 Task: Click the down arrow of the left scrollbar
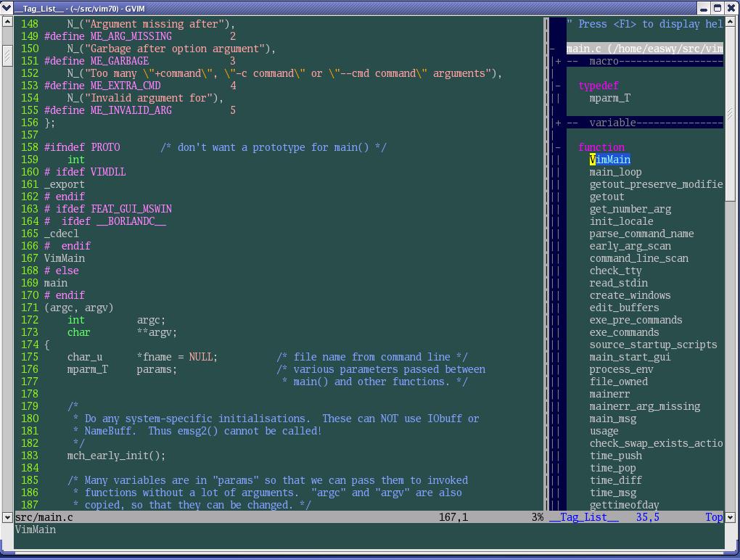click(7, 517)
